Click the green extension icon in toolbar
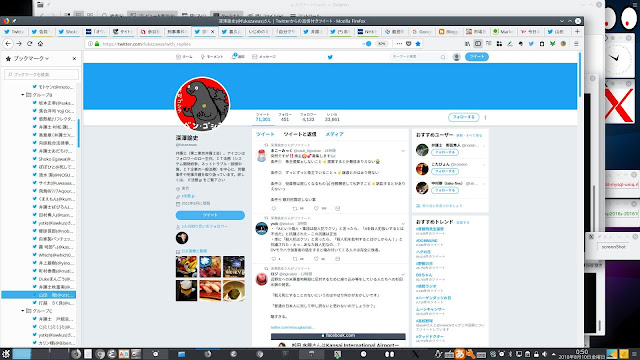This screenshot has height=360, width=640. point(552,44)
